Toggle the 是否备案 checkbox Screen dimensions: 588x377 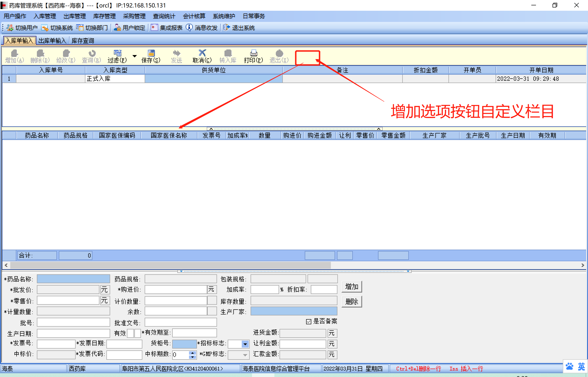point(308,322)
